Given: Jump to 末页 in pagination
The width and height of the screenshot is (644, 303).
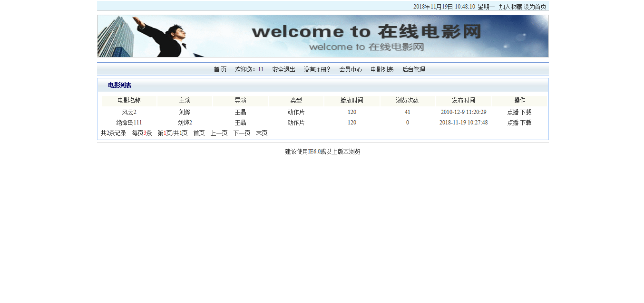Looking at the screenshot, I should point(262,133).
